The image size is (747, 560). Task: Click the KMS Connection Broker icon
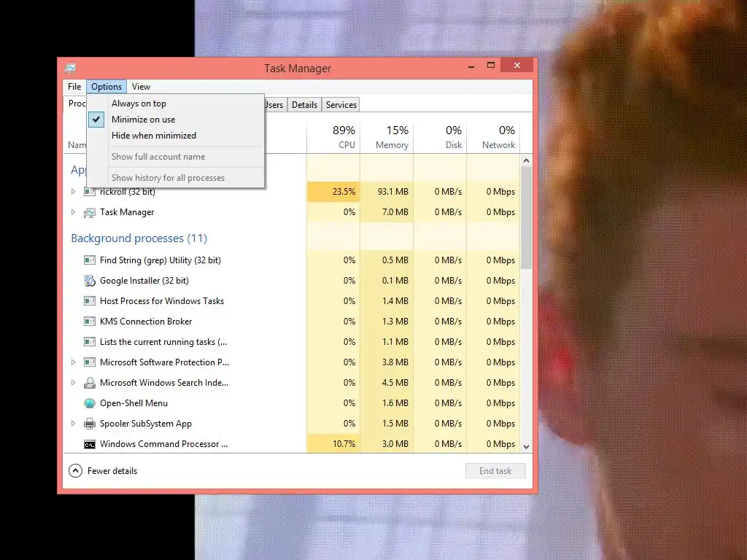(x=90, y=322)
